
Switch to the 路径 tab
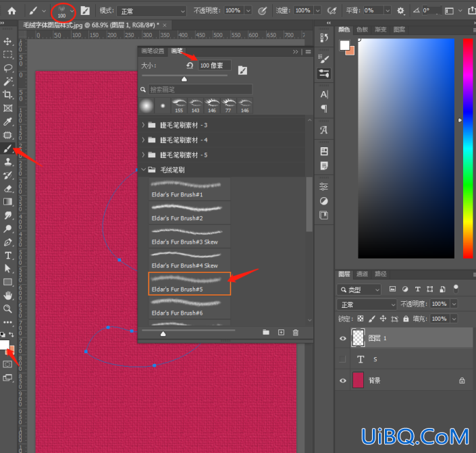pyautogui.click(x=380, y=274)
